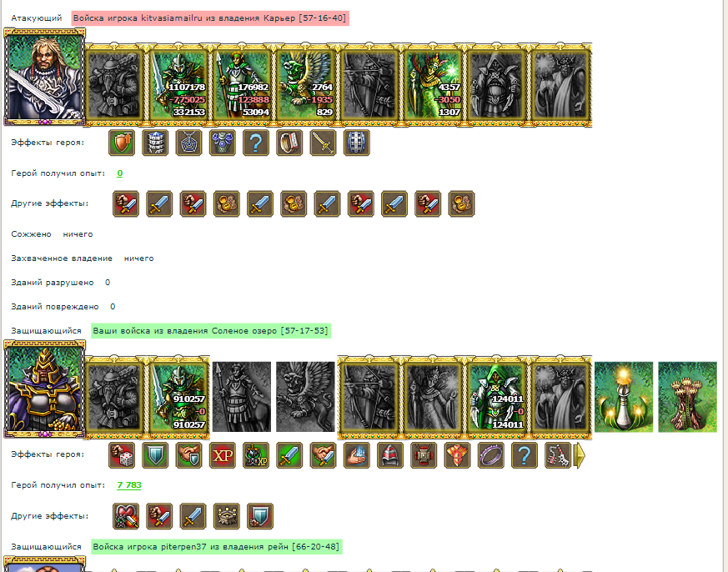The image size is (728, 572).
Task: Click the blond attacker hero portrait
Action: pyautogui.click(x=44, y=77)
